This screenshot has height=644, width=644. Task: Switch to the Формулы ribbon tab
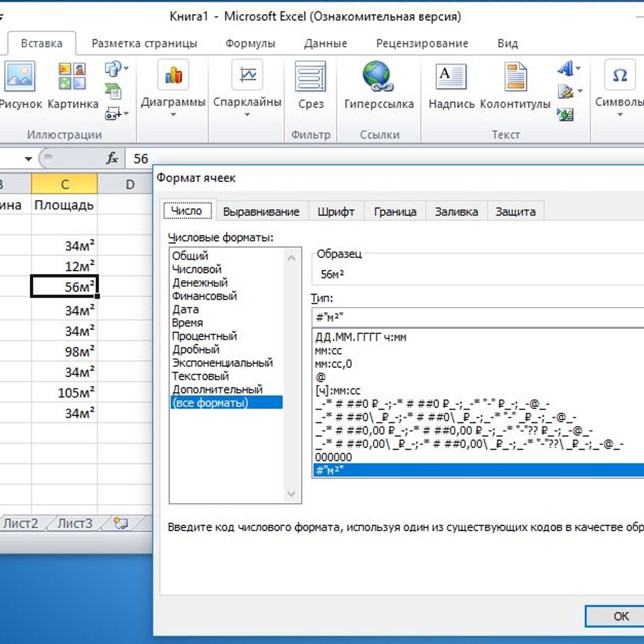[x=250, y=43]
